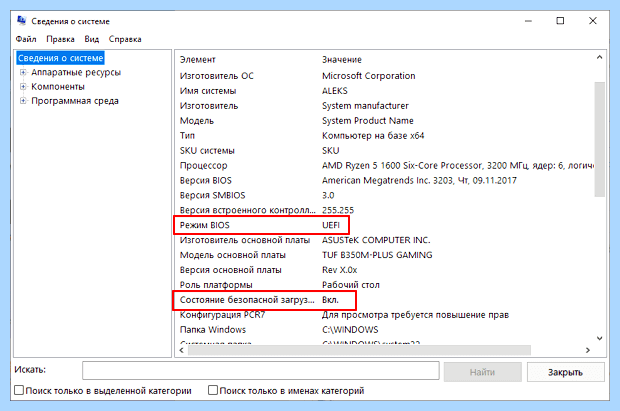Click the value American Megatrends Inc. 3203
620x411 pixels.
[387, 181]
